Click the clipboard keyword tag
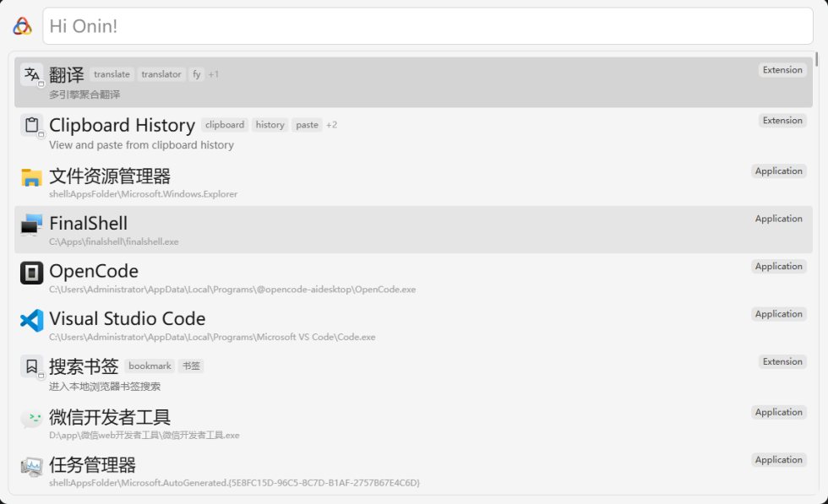This screenshot has width=828, height=504. (225, 125)
